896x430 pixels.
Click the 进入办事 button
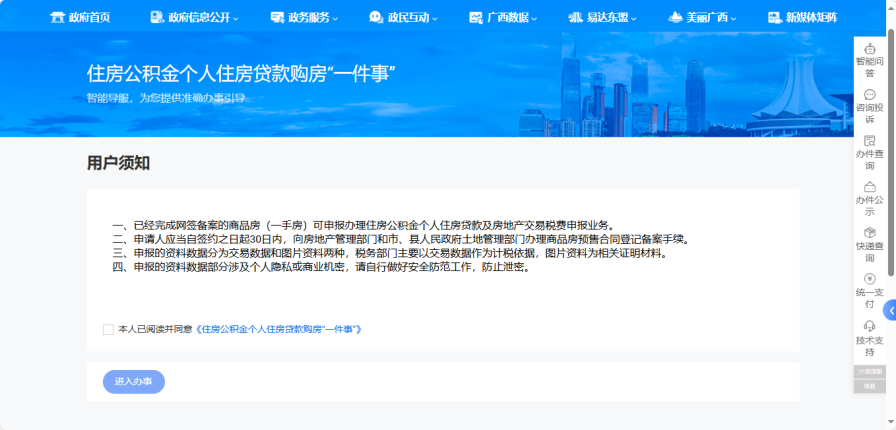pyautogui.click(x=133, y=381)
